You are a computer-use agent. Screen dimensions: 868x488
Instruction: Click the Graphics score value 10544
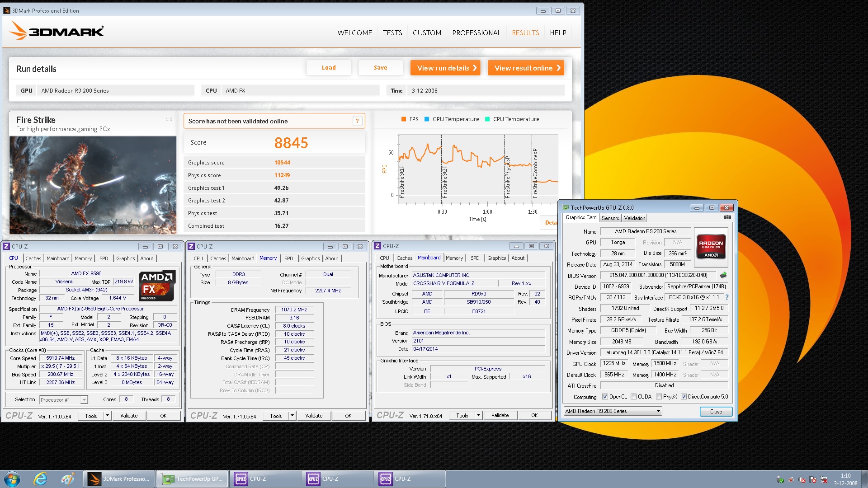282,163
